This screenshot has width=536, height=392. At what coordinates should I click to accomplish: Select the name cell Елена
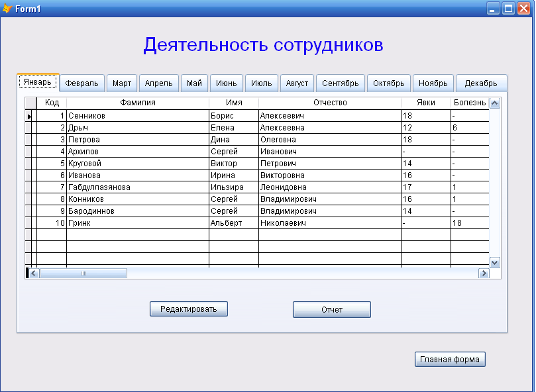click(x=234, y=128)
